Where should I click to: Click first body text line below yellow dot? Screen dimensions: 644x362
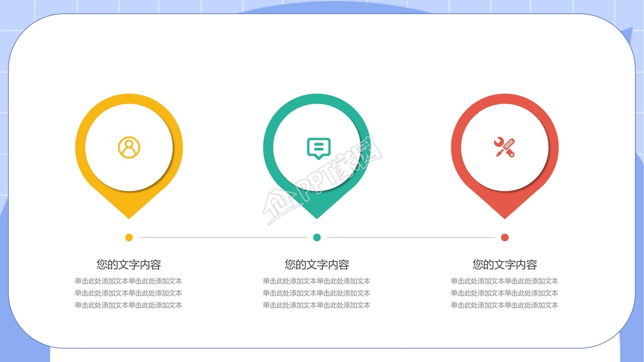(x=129, y=281)
